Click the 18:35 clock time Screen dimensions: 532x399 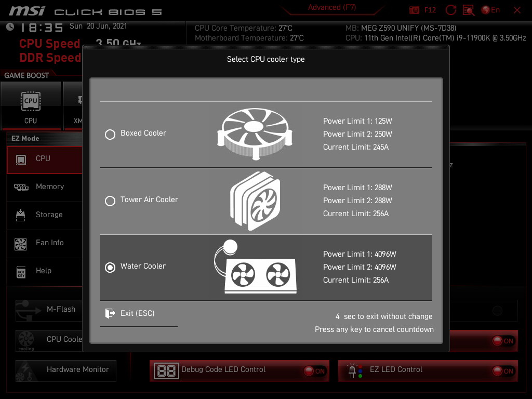click(42, 28)
